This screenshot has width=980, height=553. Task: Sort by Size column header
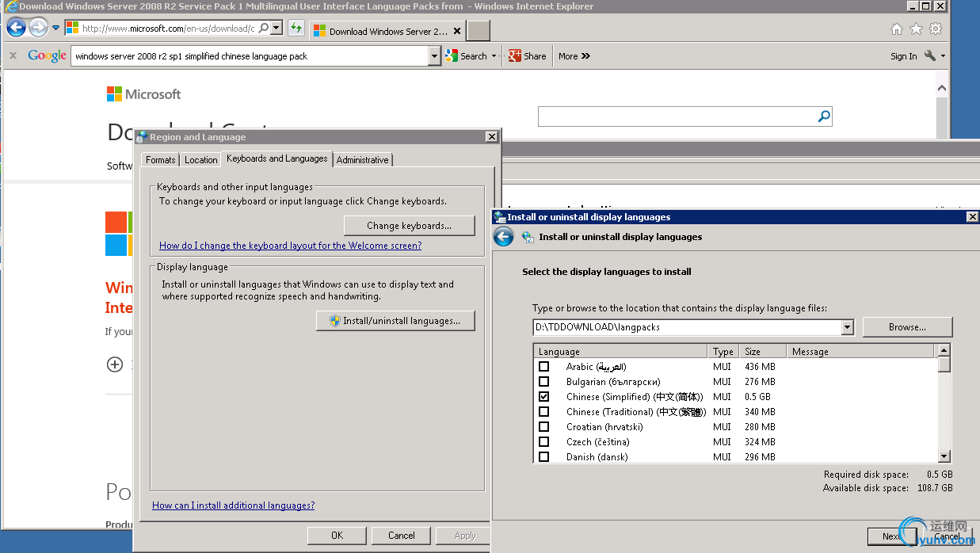click(763, 352)
